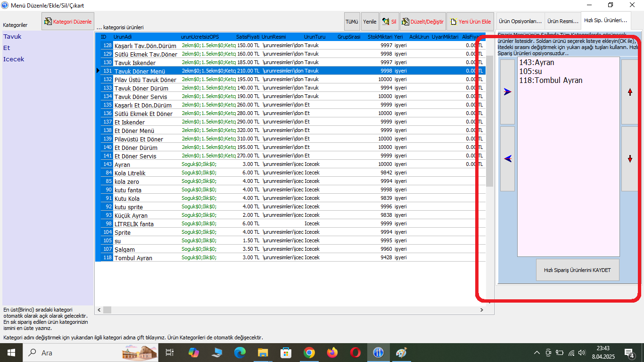Open the volume control in system tray
This screenshot has width=644, height=362.
pos(582,353)
